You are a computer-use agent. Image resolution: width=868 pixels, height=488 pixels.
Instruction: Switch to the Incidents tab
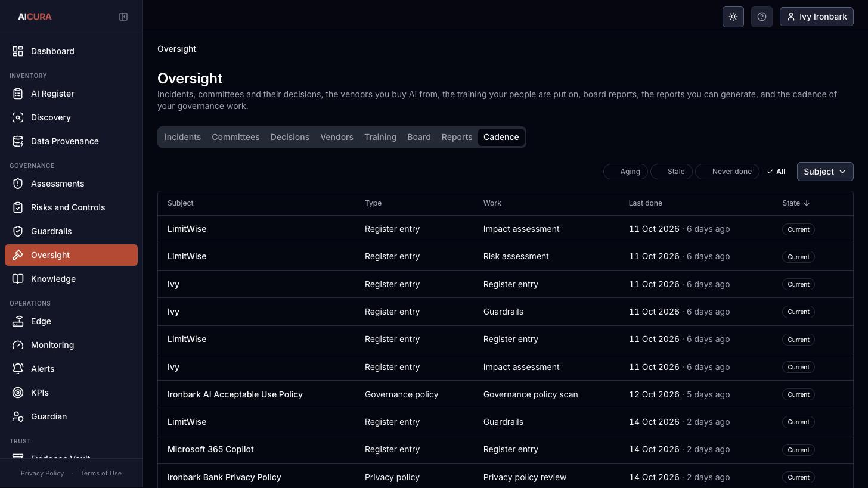click(182, 137)
